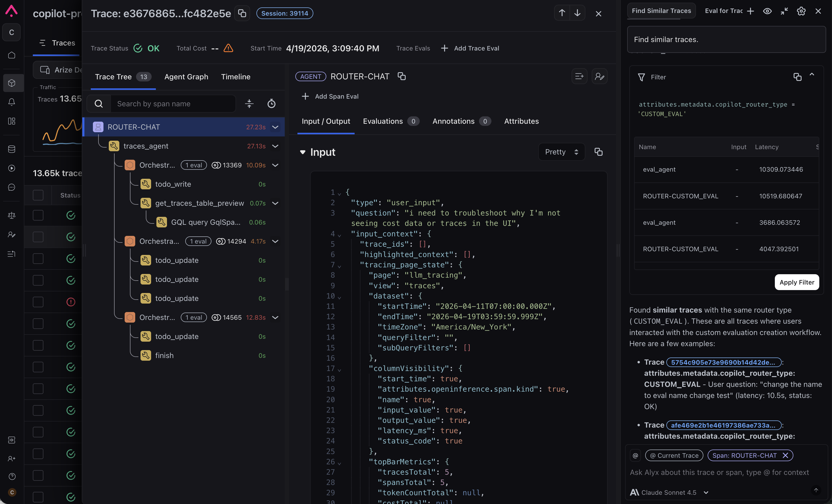
Task: Click the 14294 token eye badge
Action: pyautogui.click(x=231, y=241)
